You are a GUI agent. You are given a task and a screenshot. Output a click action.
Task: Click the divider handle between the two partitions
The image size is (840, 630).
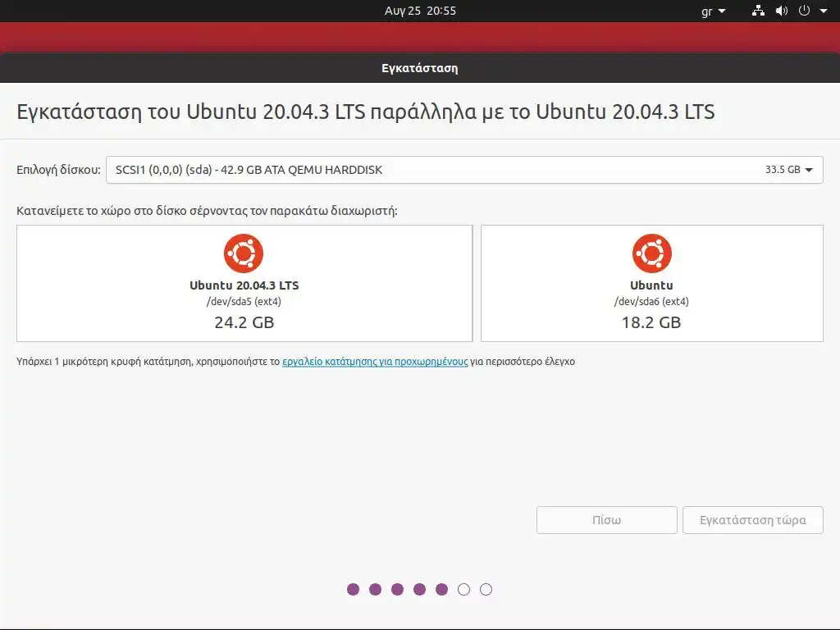pyautogui.click(x=477, y=283)
